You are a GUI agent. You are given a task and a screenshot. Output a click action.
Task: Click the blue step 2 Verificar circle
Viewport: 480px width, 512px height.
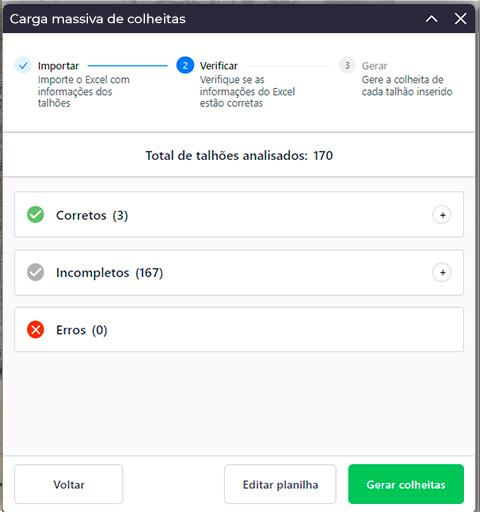point(185,65)
